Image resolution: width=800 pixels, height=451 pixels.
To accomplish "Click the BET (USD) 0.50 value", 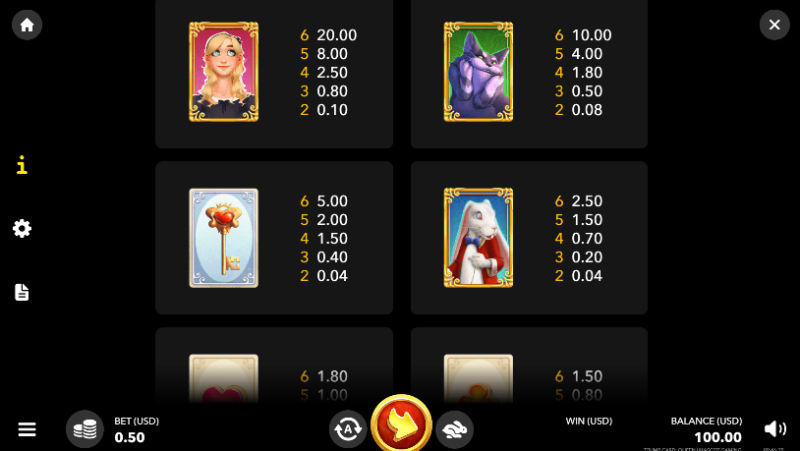I will click(130, 437).
